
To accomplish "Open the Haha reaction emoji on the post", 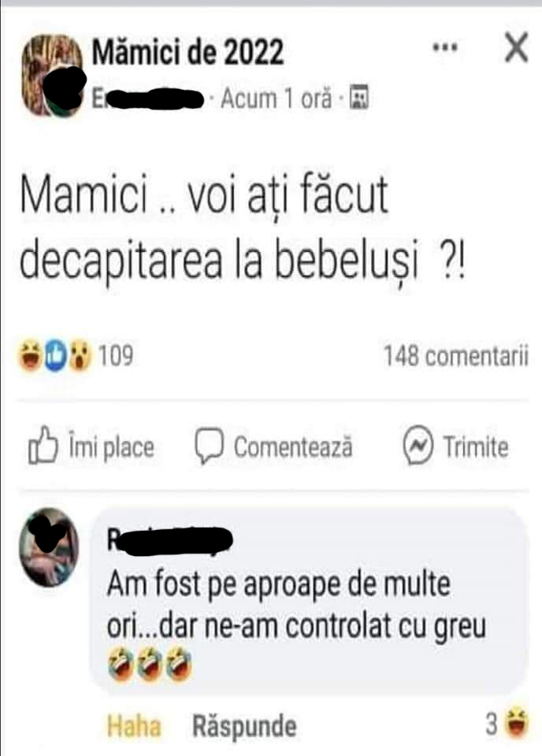I will [29, 356].
